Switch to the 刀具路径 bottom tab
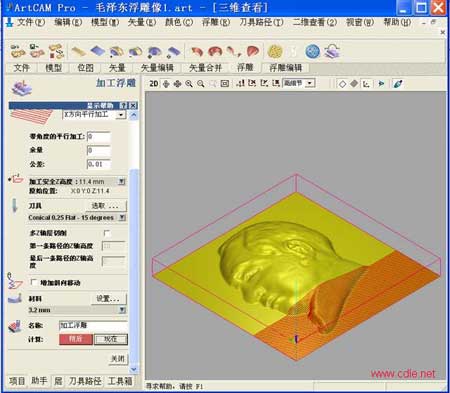 tap(85, 381)
